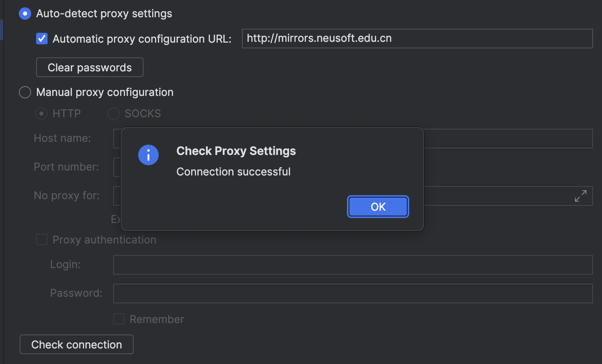
Task: Click the Connection successful message
Action: (233, 171)
